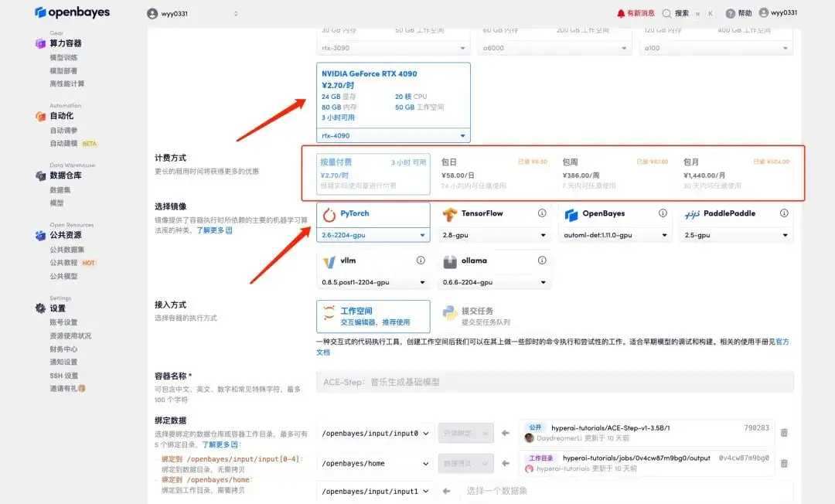Viewport: 835px width, 504px height.
Task: Open 邀请有礼 in sidebar
Action: (x=67, y=389)
